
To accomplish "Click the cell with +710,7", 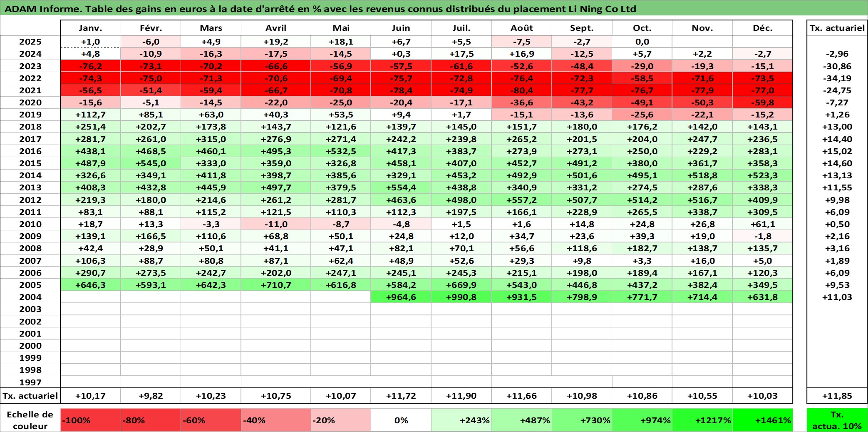I will pyautogui.click(x=276, y=285).
